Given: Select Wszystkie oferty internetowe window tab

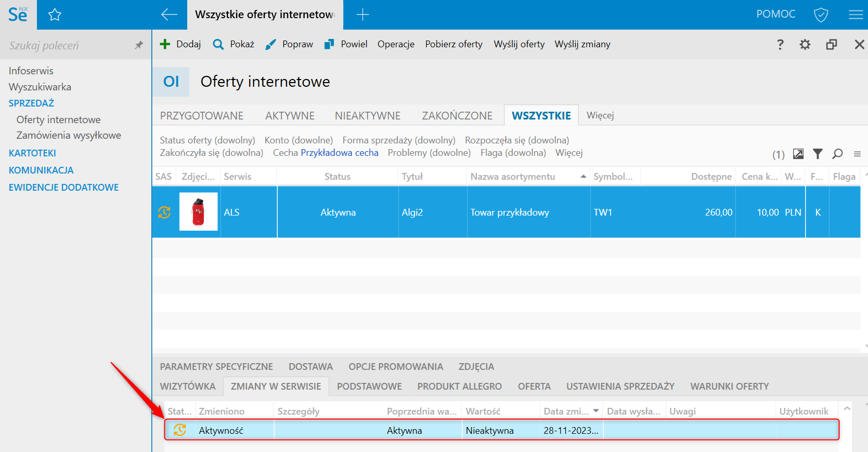Looking at the screenshot, I should 265,15.
